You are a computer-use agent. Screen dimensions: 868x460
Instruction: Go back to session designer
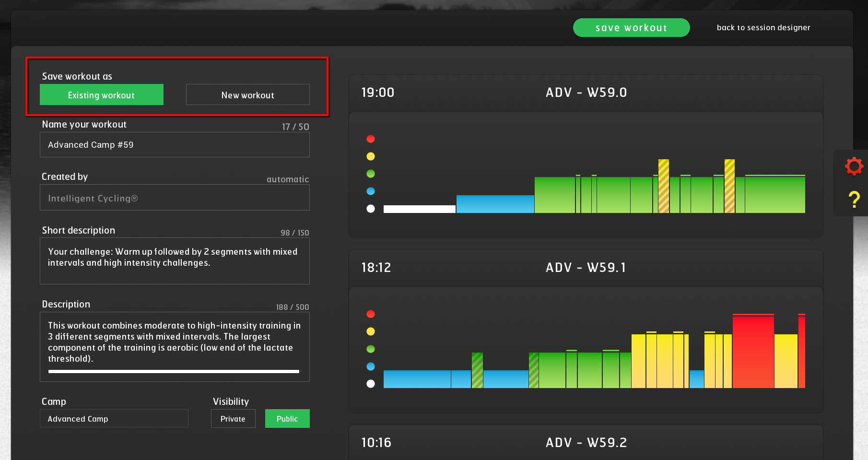(x=763, y=28)
